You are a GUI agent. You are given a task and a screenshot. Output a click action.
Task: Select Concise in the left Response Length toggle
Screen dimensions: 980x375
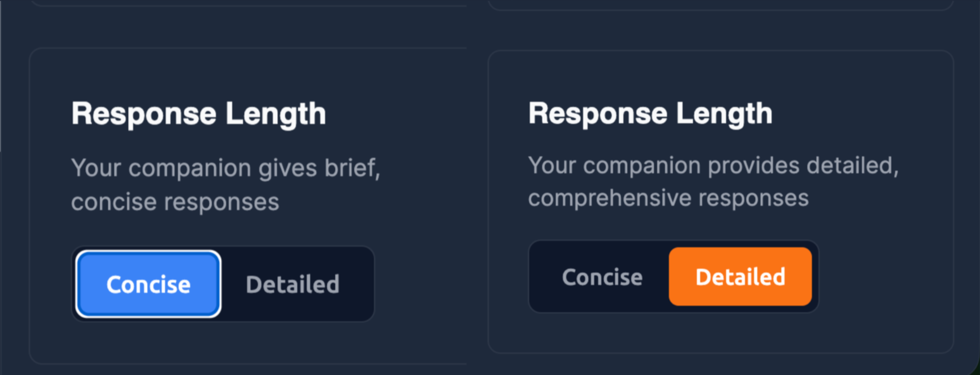tap(148, 284)
